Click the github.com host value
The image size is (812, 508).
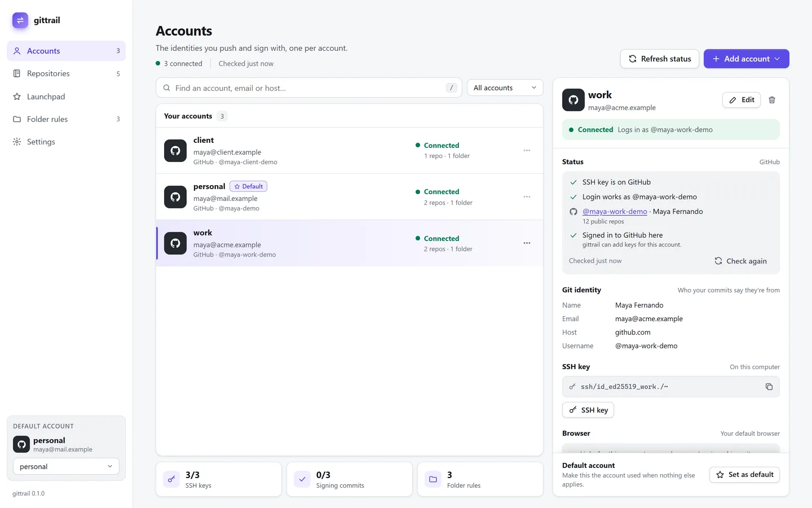[633, 332]
